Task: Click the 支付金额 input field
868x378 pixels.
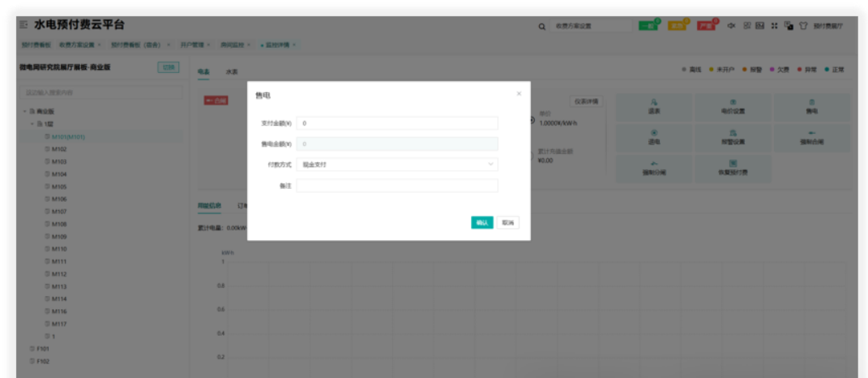Action: pyautogui.click(x=397, y=123)
